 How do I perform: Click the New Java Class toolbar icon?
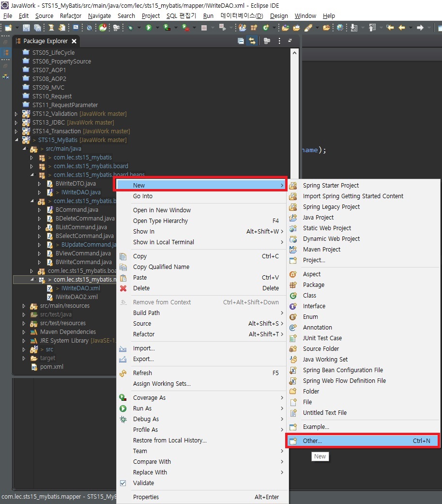(265, 28)
